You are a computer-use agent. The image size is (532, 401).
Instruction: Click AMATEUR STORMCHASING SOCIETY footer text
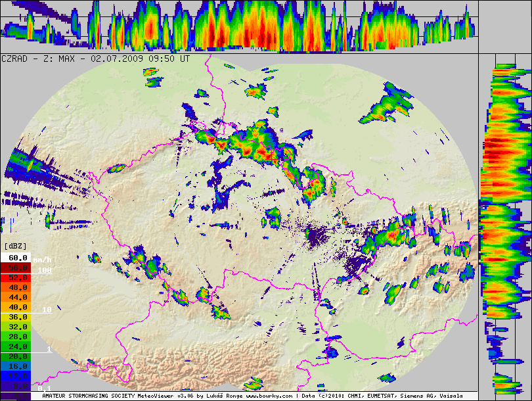coord(87,396)
